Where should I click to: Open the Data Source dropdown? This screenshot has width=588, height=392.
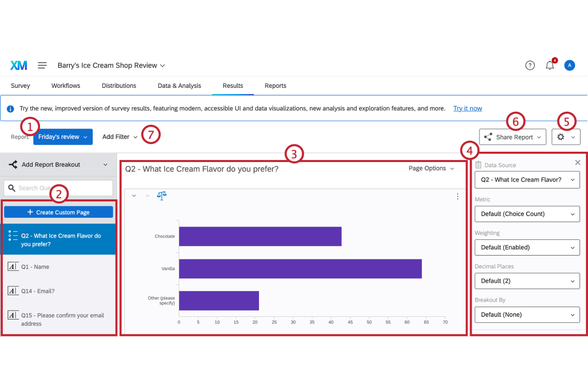[527, 180]
